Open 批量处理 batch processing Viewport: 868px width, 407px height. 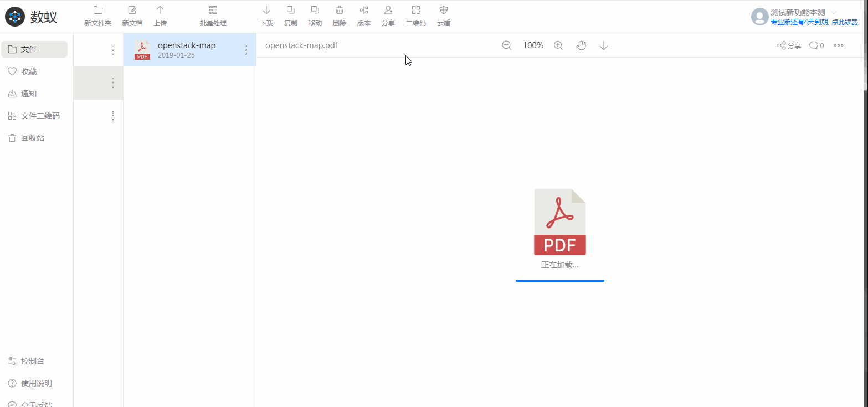click(213, 17)
